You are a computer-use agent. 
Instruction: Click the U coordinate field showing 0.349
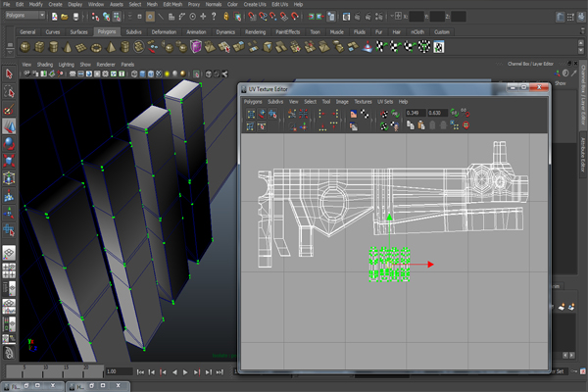[416, 113]
